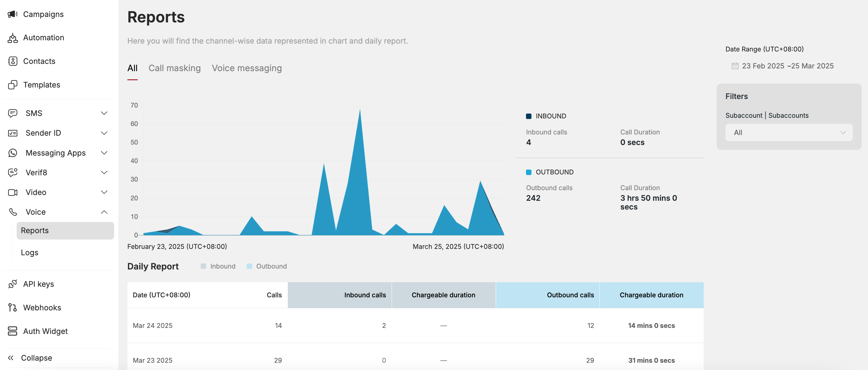The height and width of the screenshot is (370, 868).
Task: Click the API keys plug icon
Action: click(12, 284)
